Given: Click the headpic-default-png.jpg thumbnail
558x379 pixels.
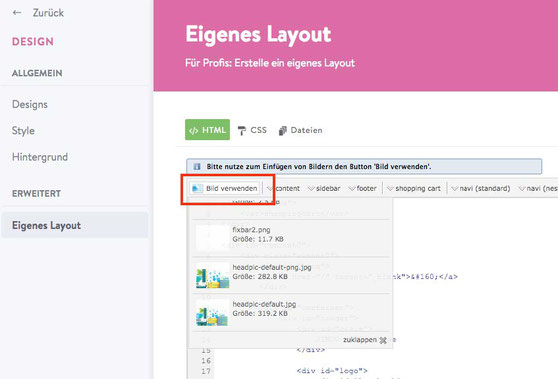Looking at the screenshot, I should (x=212, y=275).
